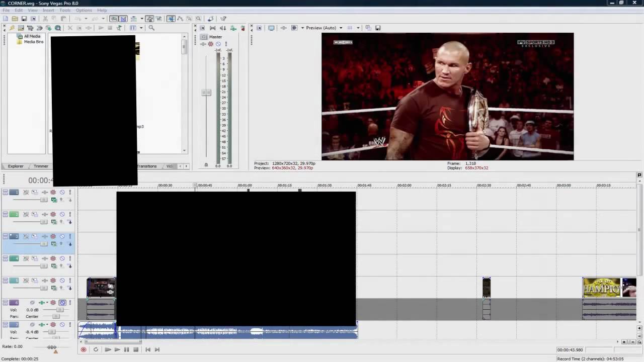The image size is (644, 362).
Task: Select the Normal Edit tool
Action: click(171, 19)
